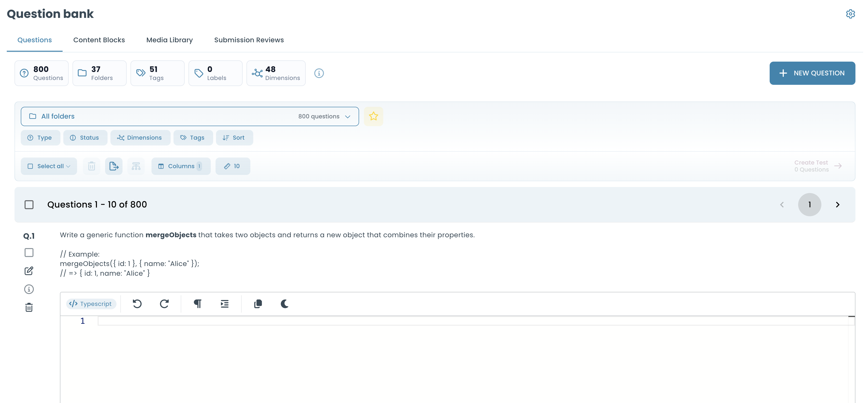Click the indent code icon

click(x=225, y=304)
